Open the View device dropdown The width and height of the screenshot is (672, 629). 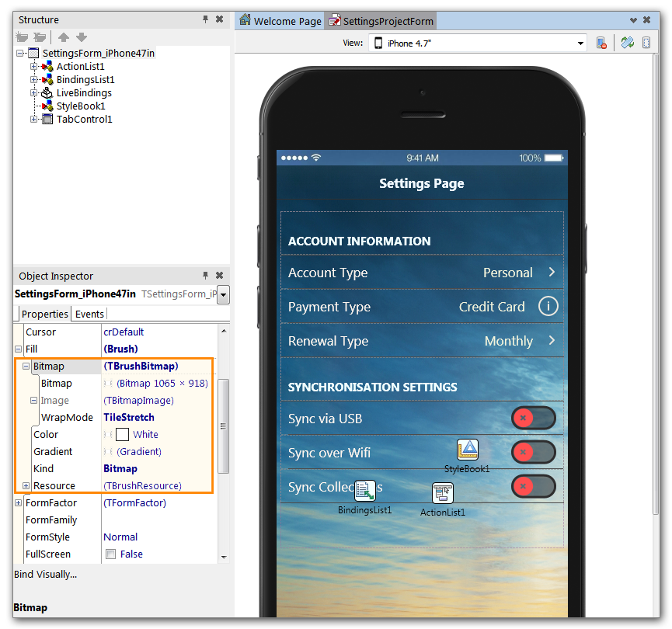click(582, 43)
